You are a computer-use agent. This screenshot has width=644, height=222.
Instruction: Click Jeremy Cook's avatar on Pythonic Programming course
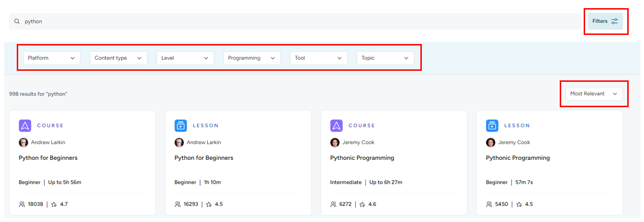pyautogui.click(x=335, y=143)
